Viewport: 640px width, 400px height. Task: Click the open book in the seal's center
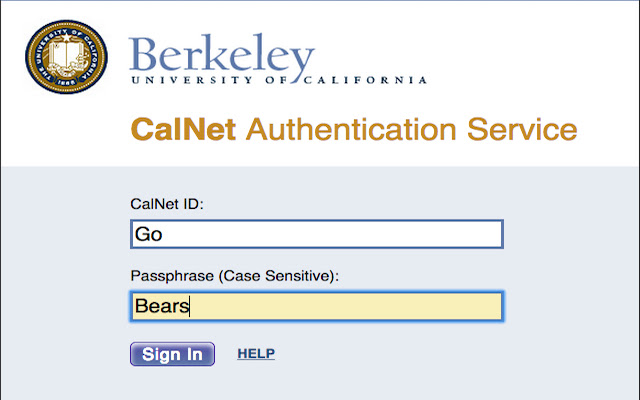(x=66, y=54)
